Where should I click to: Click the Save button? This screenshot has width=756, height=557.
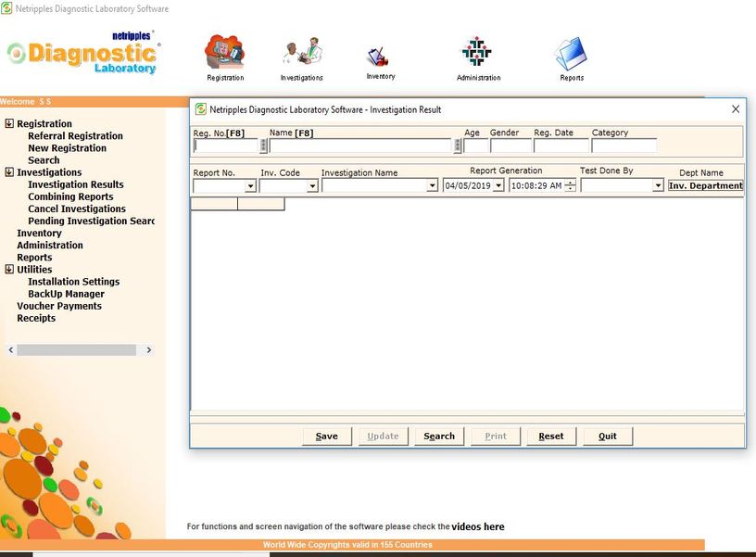(327, 436)
